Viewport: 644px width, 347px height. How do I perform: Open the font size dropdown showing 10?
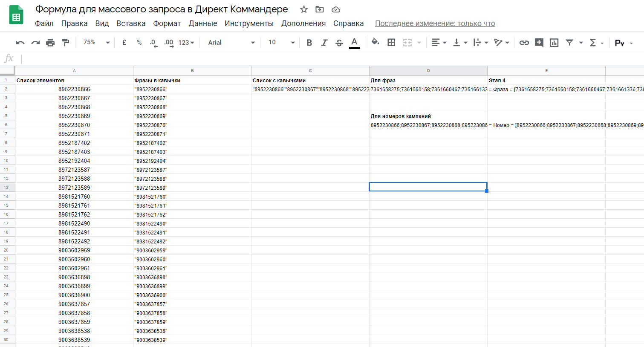[281, 43]
